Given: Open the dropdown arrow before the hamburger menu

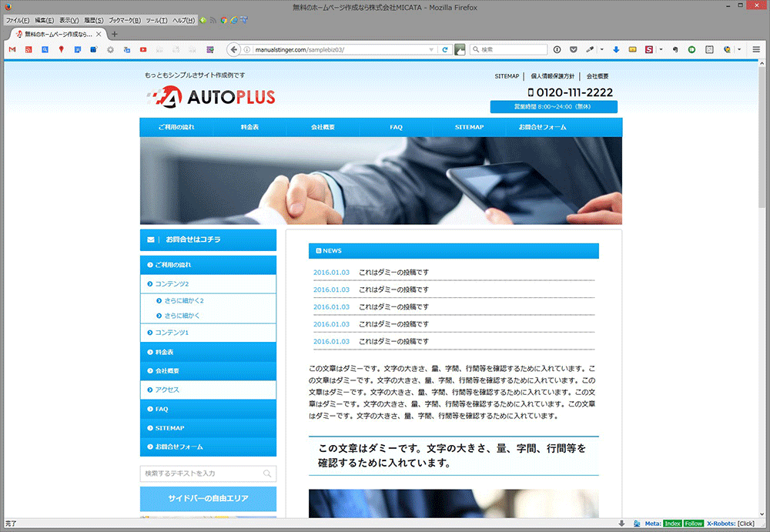Looking at the screenshot, I should 739,49.
